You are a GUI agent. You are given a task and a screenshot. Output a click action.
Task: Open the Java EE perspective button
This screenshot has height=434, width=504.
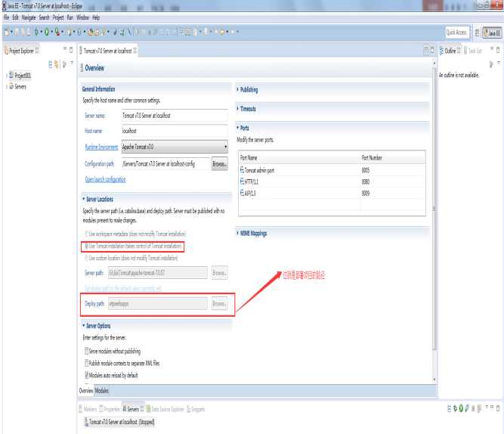492,33
